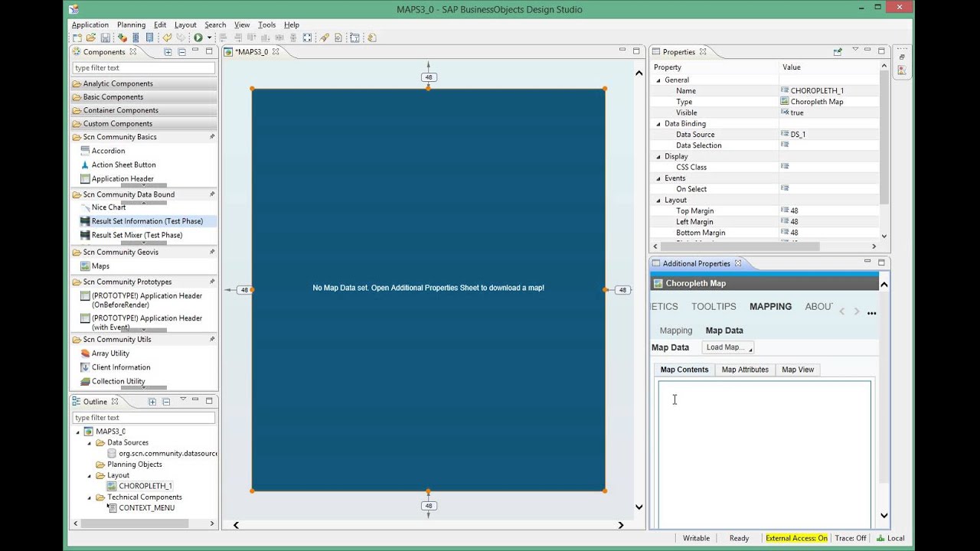Image resolution: width=980 pixels, height=551 pixels.
Task: Select the Accordion component
Action: (x=108, y=151)
